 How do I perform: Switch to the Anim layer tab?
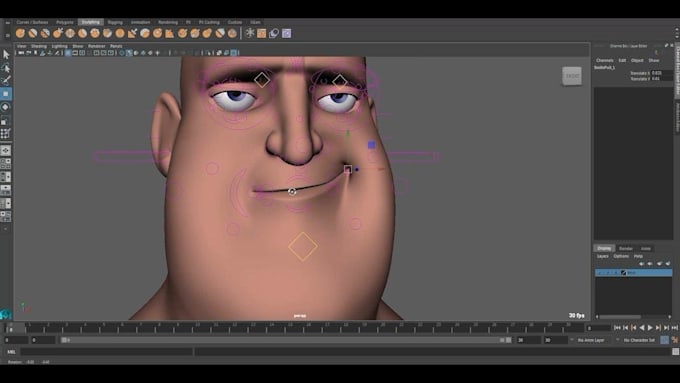[x=646, y=249]
